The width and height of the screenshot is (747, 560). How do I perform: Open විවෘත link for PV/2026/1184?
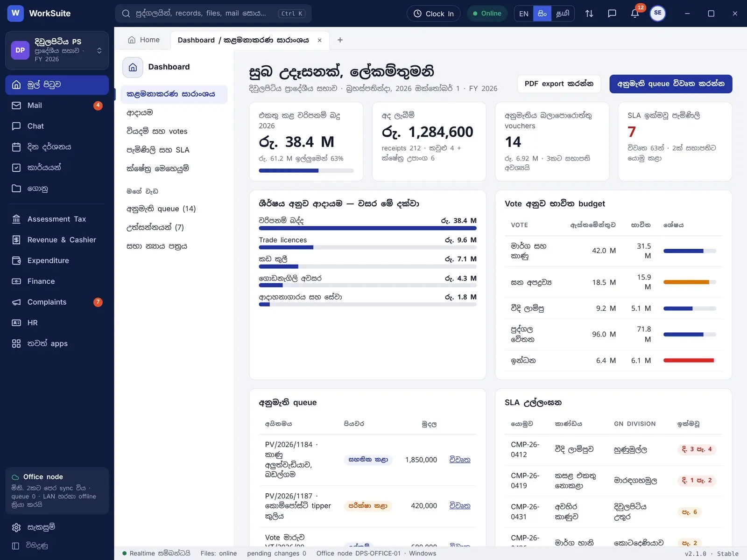coord(460,460)
